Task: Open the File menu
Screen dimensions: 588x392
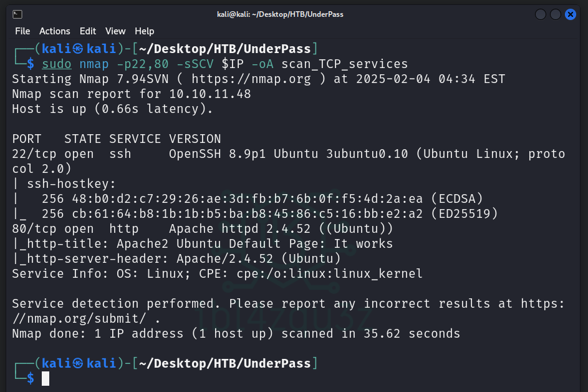Action: [x=22, y=31]
